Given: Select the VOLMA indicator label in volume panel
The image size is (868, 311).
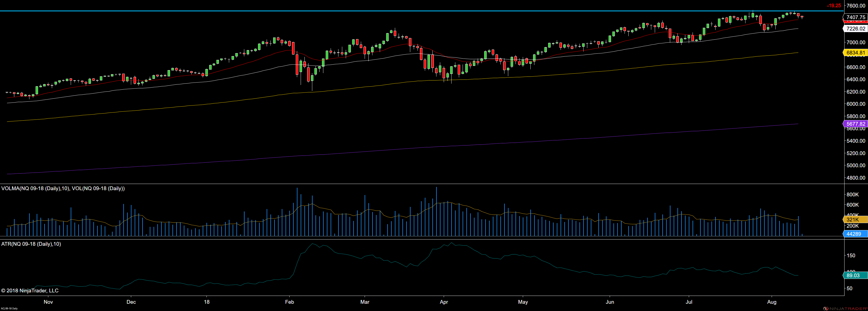Looking at the screenshot, I should pyautogui.click(x=35, y=189).
